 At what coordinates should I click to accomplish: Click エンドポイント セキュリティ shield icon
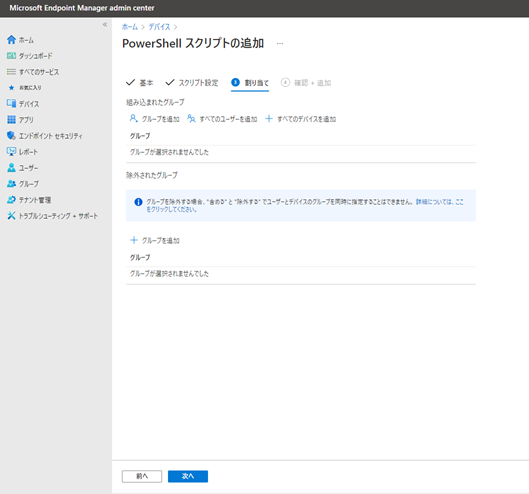click(x=11, y=136)
